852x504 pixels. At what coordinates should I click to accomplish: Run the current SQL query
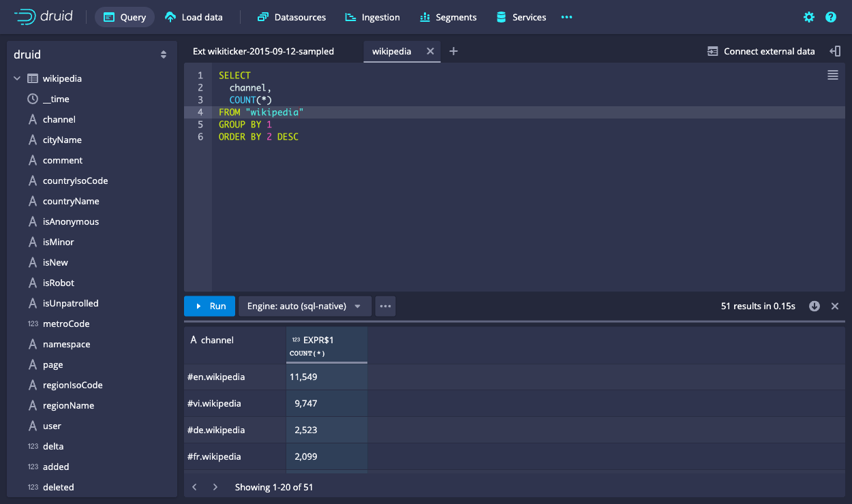pos(209,306)
